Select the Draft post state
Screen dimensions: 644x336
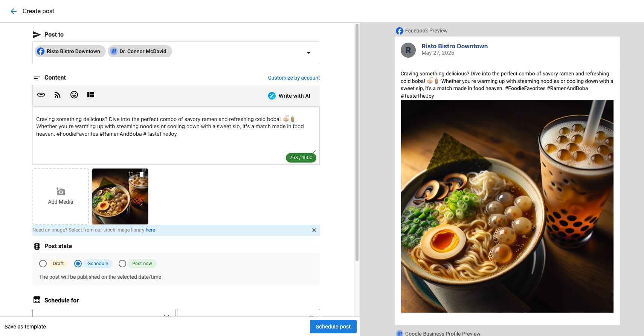(x=43, y=263)
